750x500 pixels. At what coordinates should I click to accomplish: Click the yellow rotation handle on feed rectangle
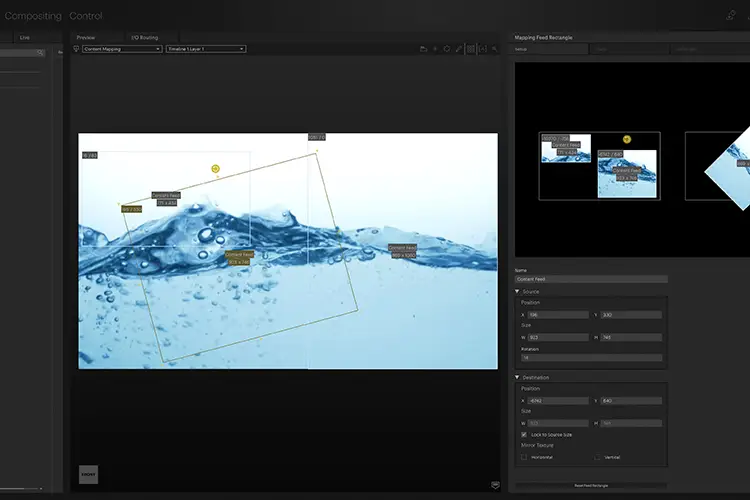tap(215, 168)
